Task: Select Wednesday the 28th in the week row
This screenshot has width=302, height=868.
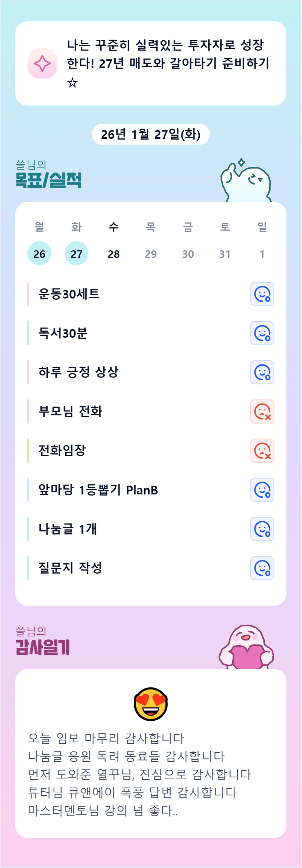Action: click(x=114, y=254)
